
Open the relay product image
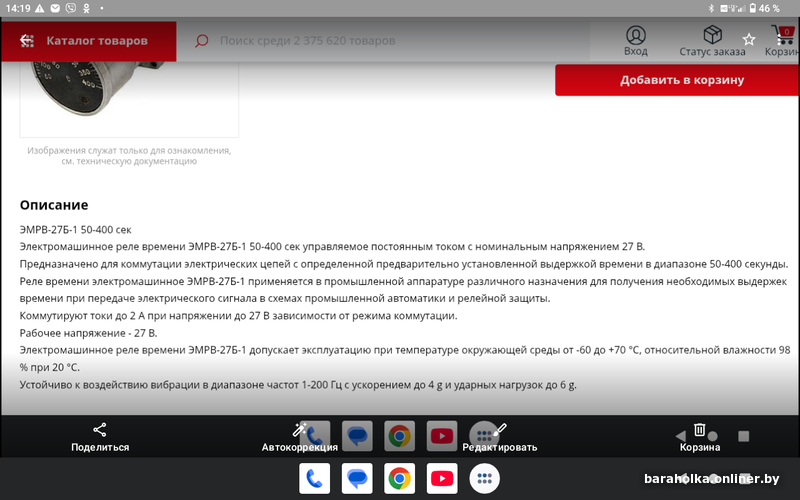[x=129, y=97]
